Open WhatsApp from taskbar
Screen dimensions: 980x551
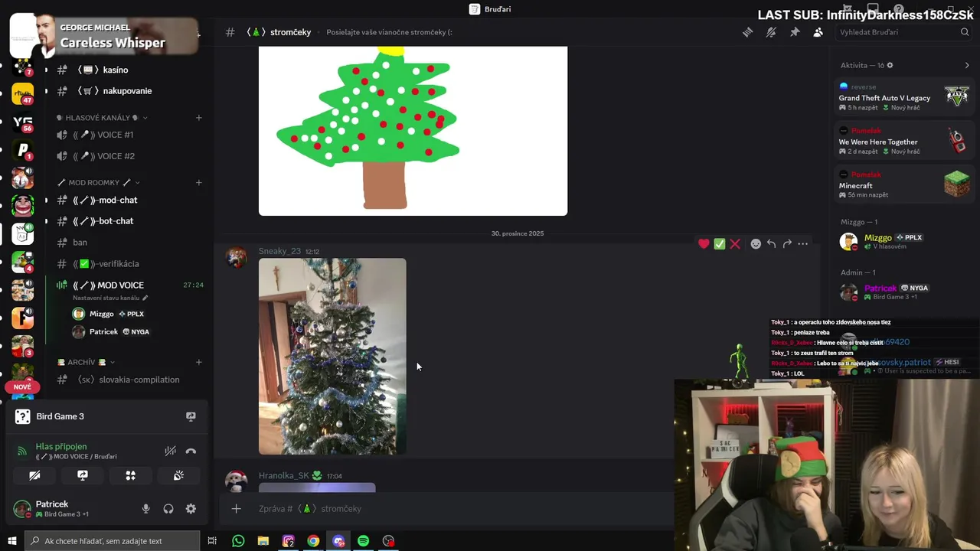(238, 541)
